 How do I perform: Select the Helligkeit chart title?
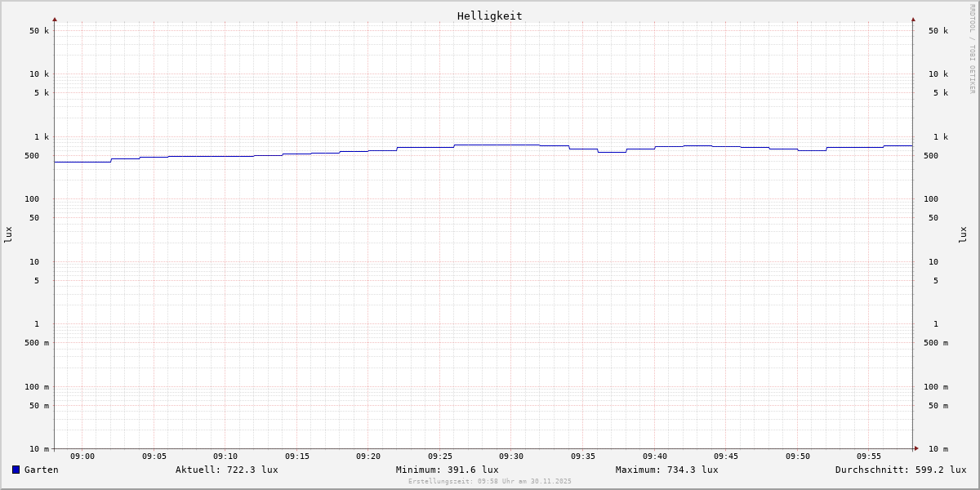click(489, 16)
